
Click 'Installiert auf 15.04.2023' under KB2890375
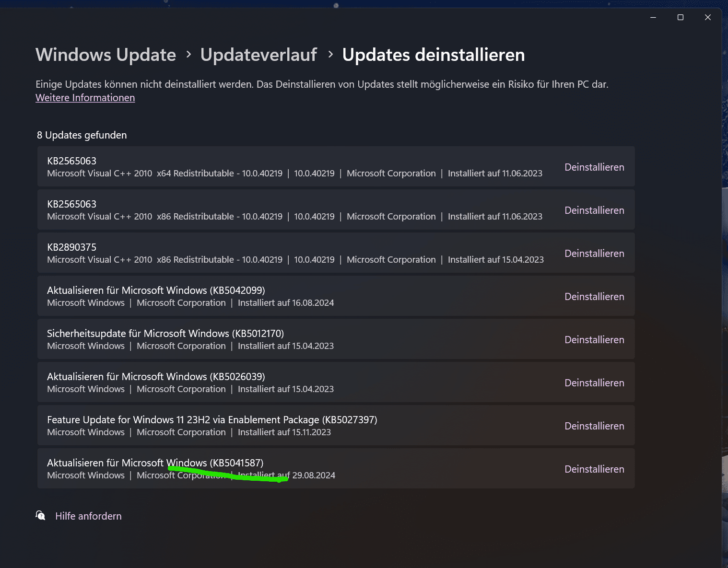[496, 260]
